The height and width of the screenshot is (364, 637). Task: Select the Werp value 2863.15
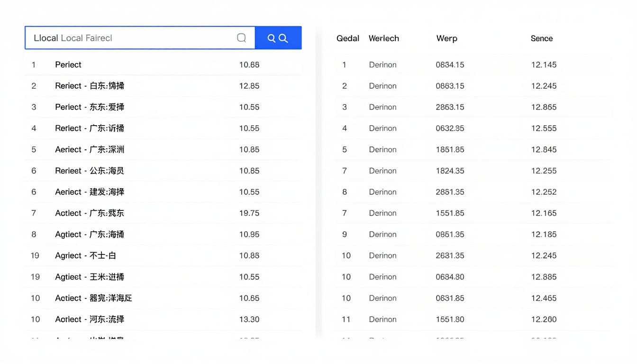click(450, 107)
